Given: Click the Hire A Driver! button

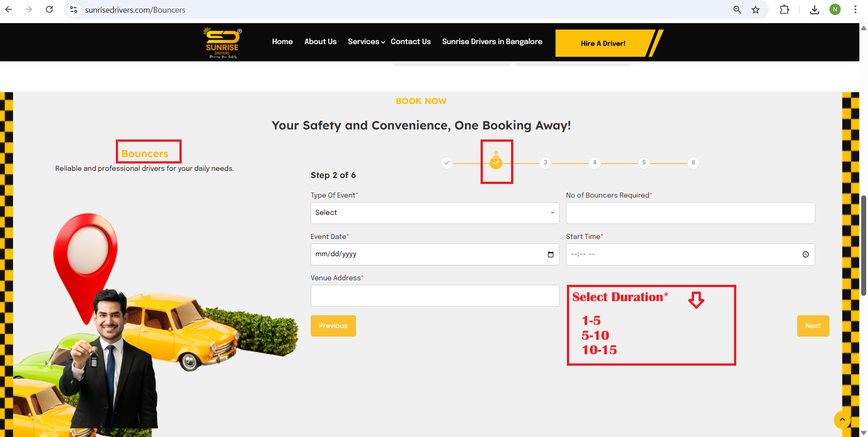Looking at the screenshot, I should (603, 44).
